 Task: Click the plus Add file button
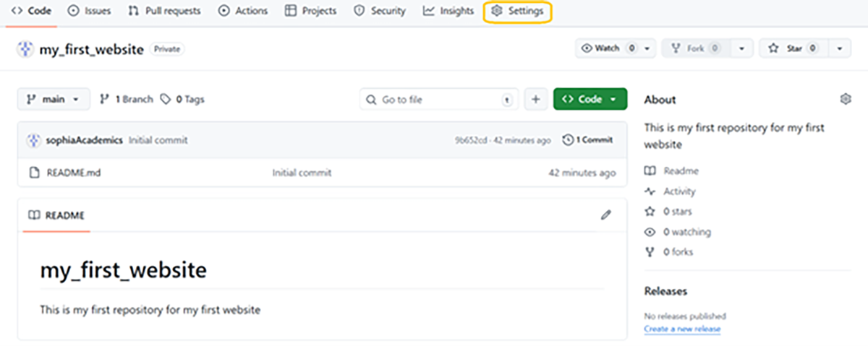tap(535, 99)
